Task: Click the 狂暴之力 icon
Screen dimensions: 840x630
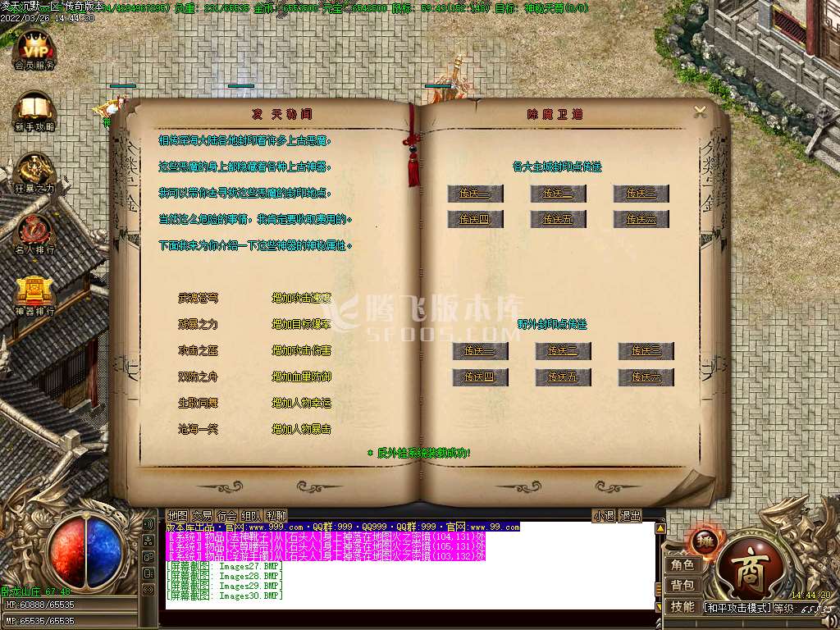Action: [x=34, y=174]
